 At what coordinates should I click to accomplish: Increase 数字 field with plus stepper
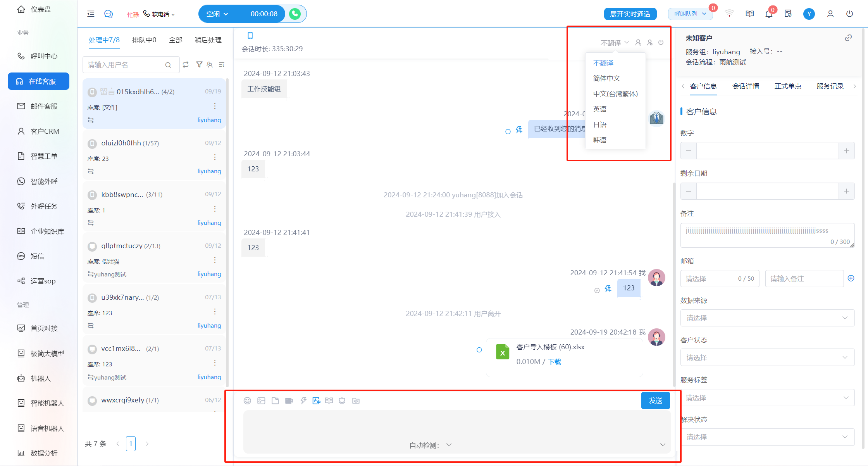click(847, 151)
